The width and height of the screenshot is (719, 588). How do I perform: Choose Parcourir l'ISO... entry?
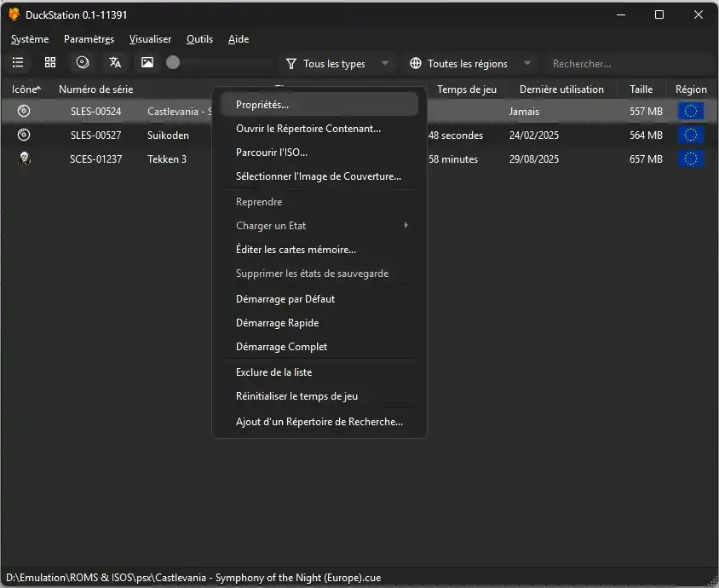click(319, 153)
